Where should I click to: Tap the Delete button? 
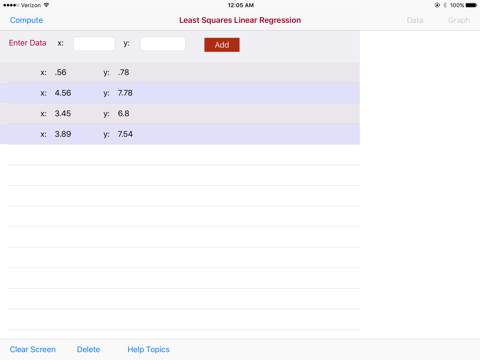tap(88, 349)
